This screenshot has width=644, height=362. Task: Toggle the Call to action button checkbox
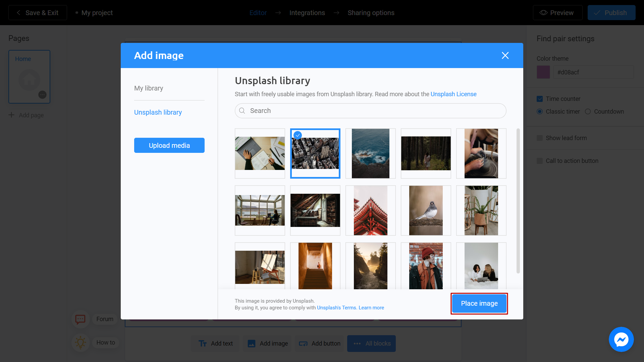pos(540,161)
